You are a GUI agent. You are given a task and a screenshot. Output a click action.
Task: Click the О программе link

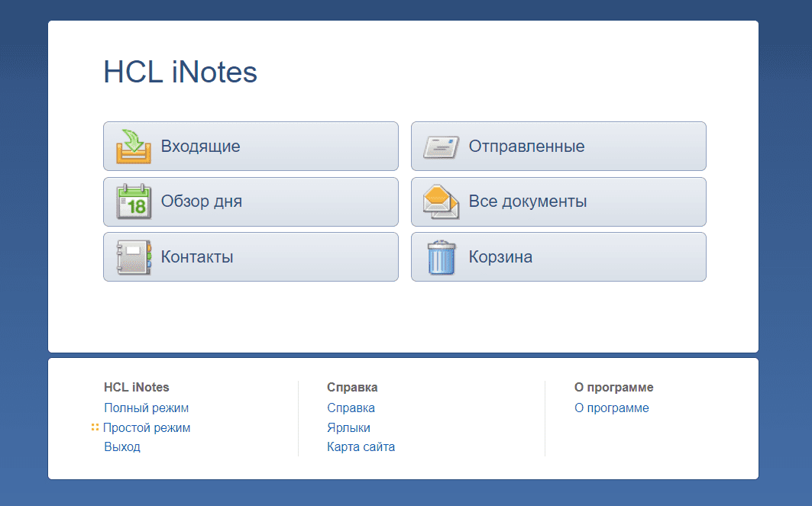[611, 408]
